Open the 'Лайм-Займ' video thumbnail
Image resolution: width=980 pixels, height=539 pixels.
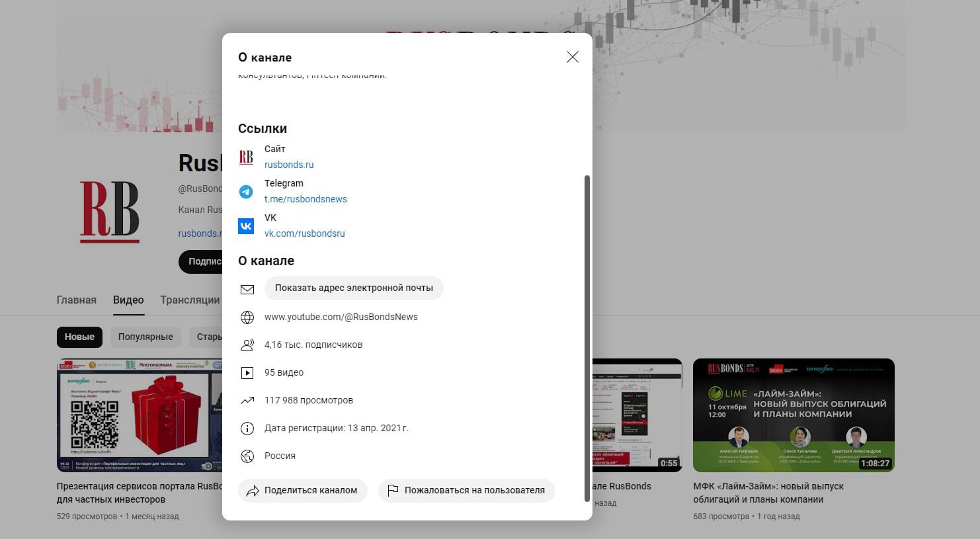[794, 415]
